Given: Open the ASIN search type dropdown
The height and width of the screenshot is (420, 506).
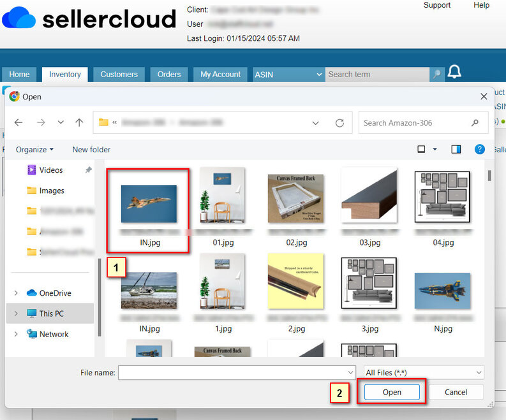Looking at the screenshot, I should coord(288,75).
